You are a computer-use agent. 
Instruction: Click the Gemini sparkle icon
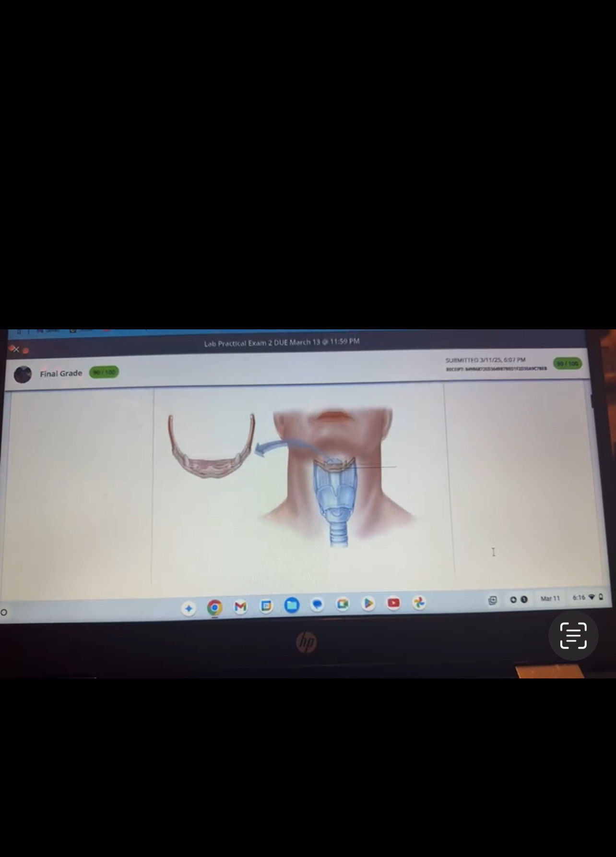pyautogui.click(x=189, y=608)
